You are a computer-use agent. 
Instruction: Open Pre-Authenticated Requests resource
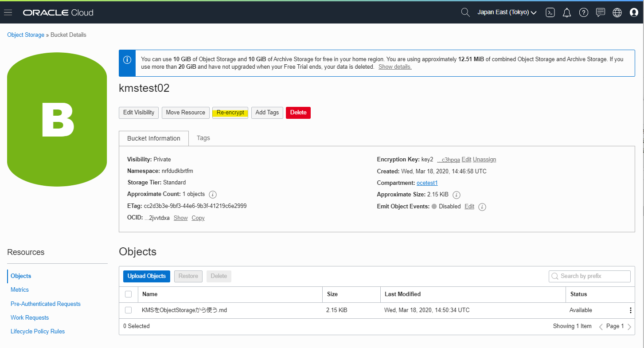[46, 304]
